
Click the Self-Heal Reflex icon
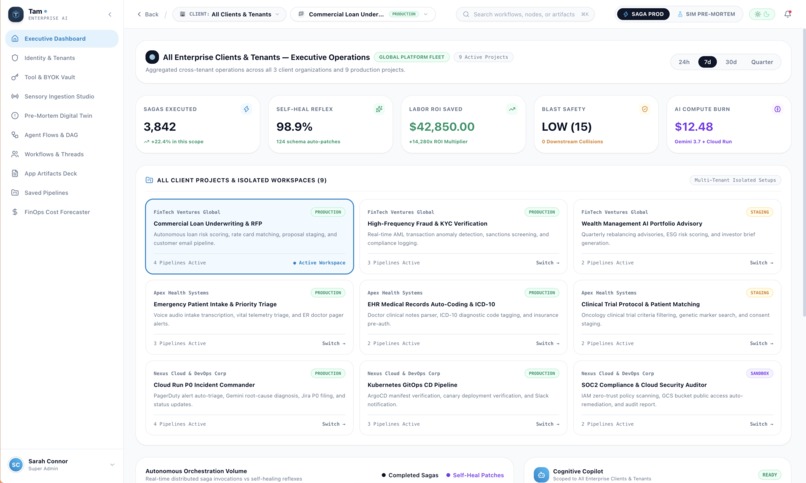point(379,109)
